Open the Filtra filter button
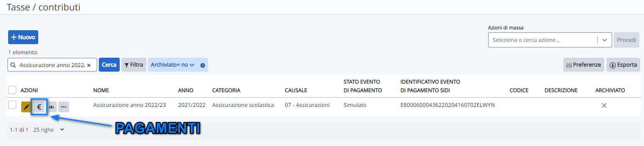 (x=134, y=65)
